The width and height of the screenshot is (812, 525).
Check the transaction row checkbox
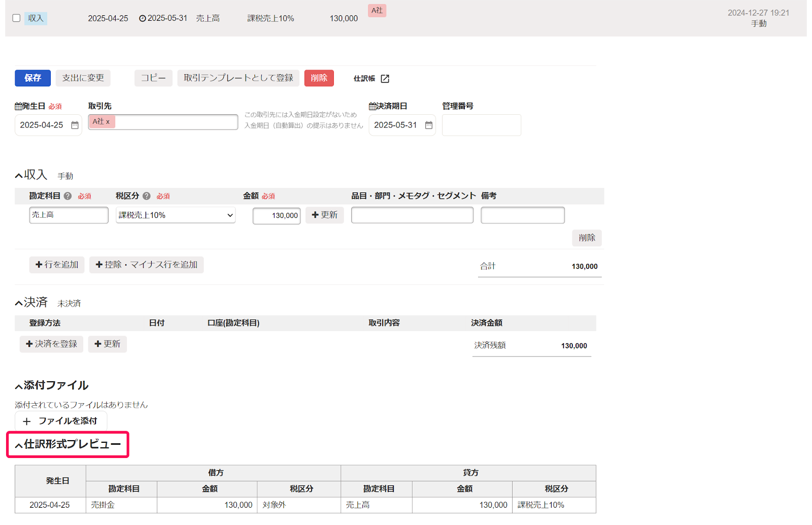pos(16,18)
